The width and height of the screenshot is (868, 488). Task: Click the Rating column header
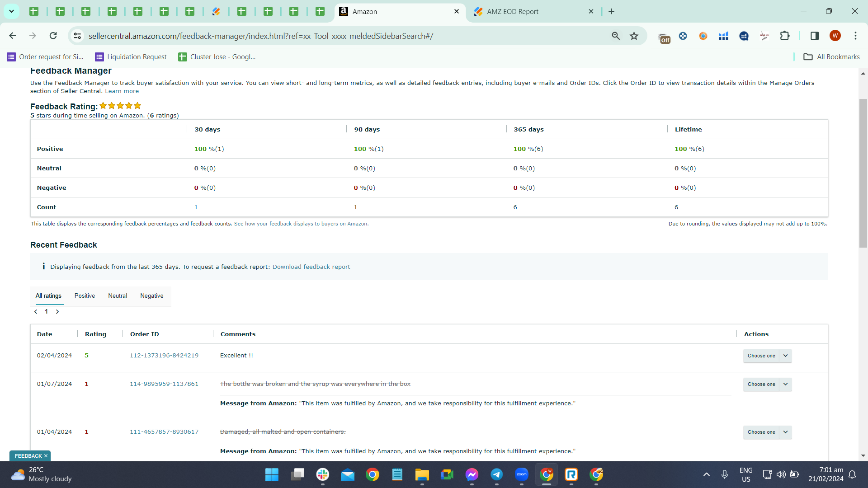[96, 334]
